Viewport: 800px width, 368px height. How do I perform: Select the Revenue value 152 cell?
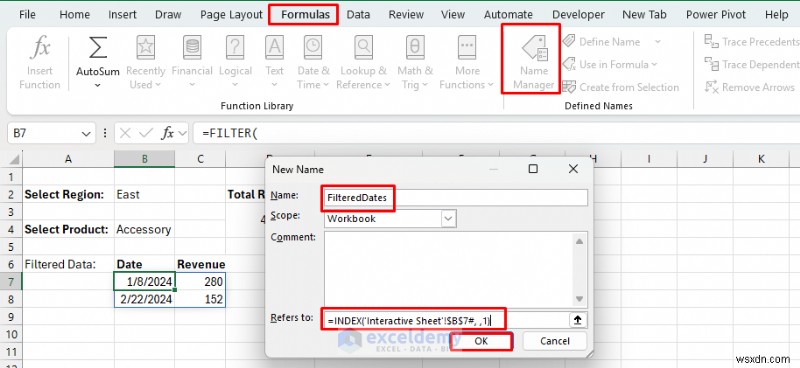click(200, 299)
